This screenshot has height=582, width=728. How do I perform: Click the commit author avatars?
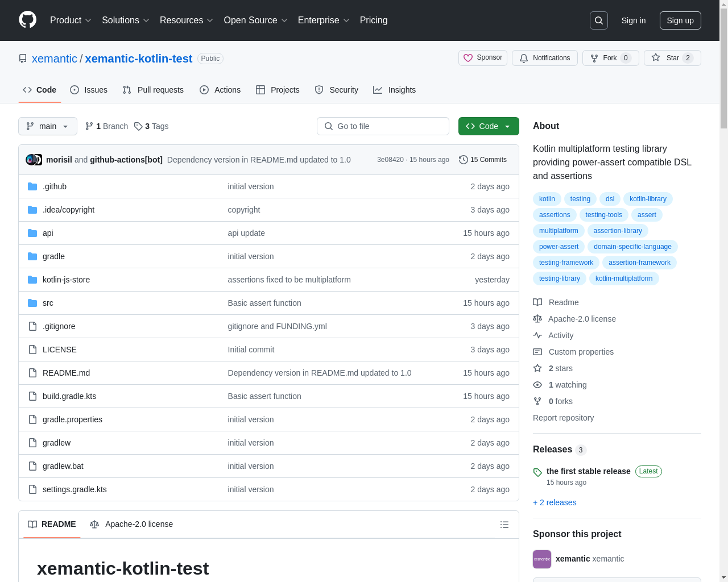(34, 160)
